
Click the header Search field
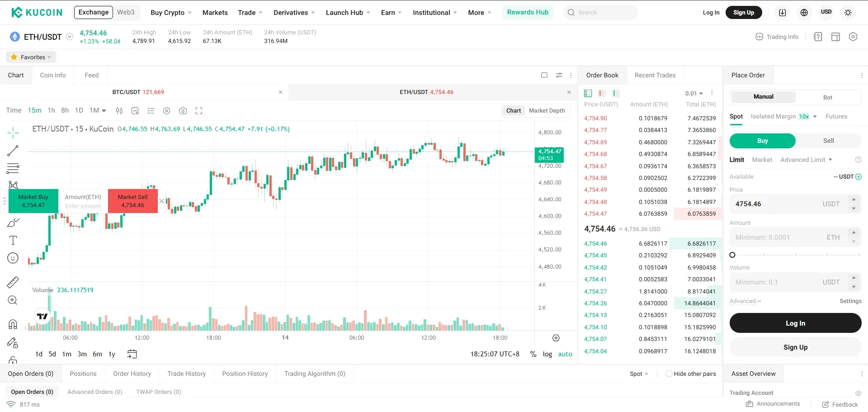pos(601,13)
